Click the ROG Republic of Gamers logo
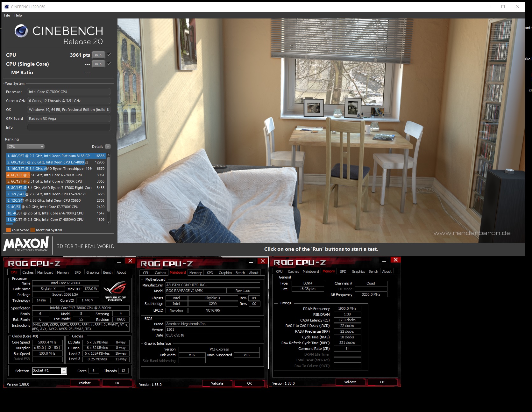Screen dimensions: 532x412 tap(115, 291)
